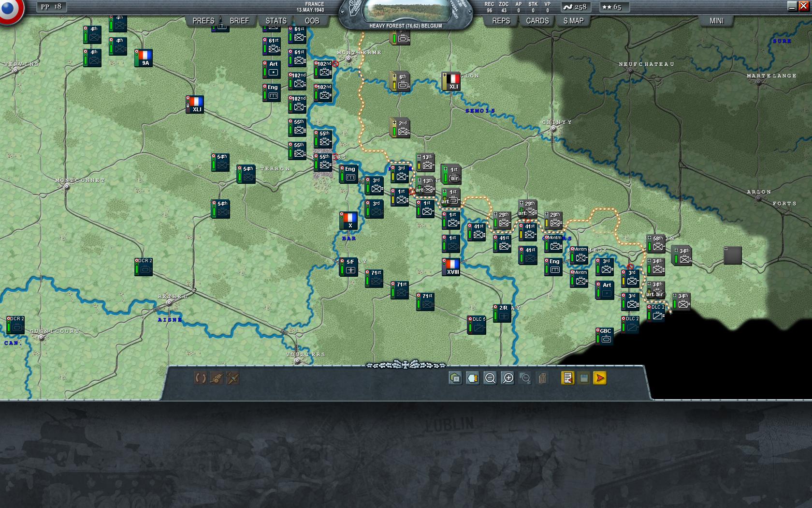Minimize the game window

(x=792, y=6)
